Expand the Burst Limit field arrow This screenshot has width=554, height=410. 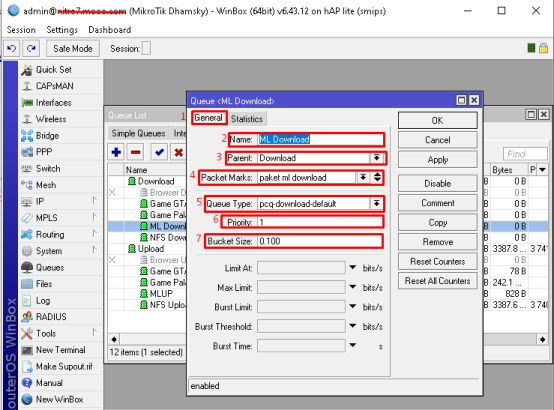point(353,306)
